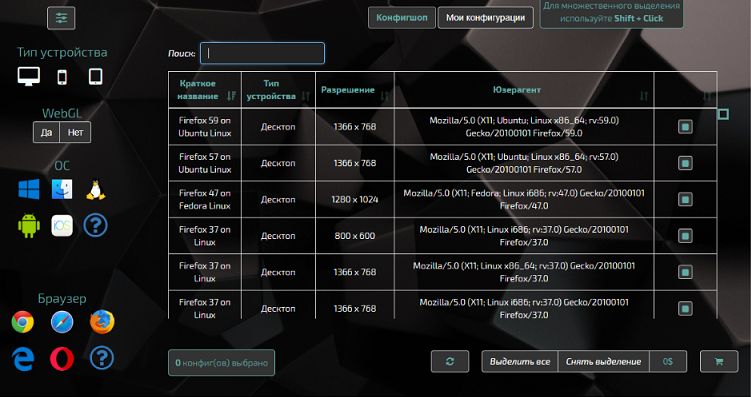Click the Fedora Linux i686 rv:47.0 useragent
This screenshot has height=397, width=751.
(x=524, y=200)
